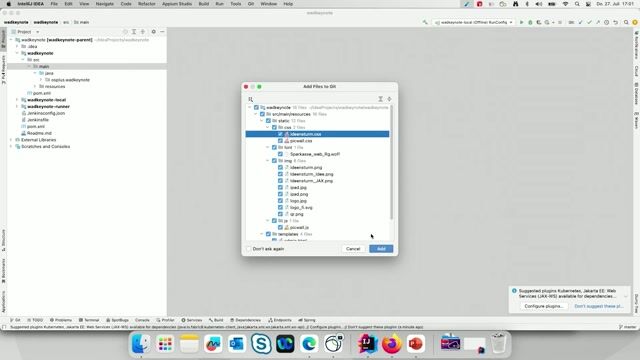Click the dialog's vertical scrollbar
Viewport: 640px width, 360px height.
pyautogui.click(x=391, y=163)
